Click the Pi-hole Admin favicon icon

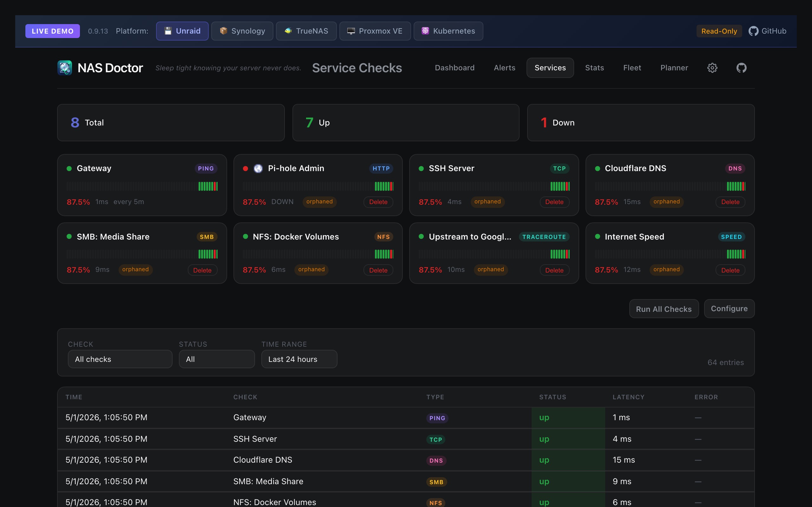(x=258, y=168)
